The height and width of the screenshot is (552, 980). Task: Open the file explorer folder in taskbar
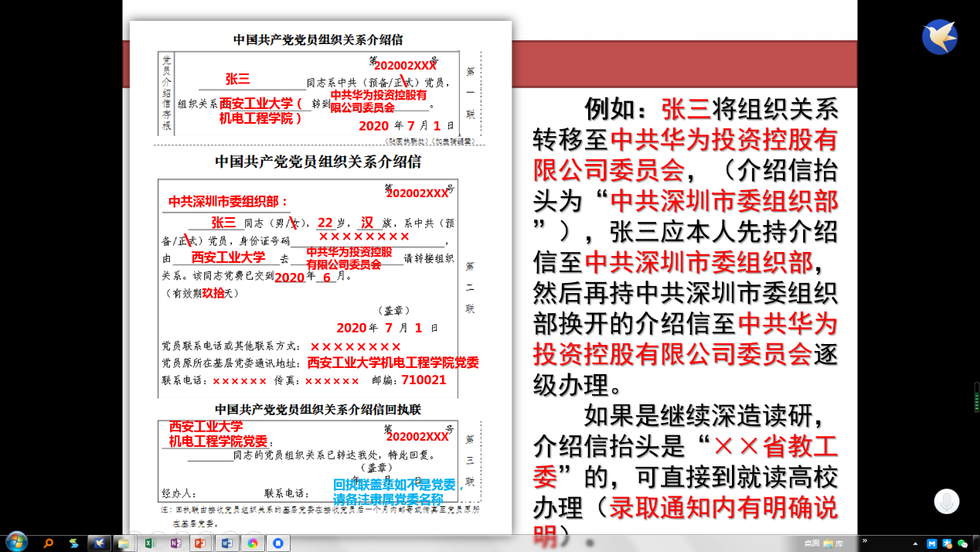click(x=124, y=543)
